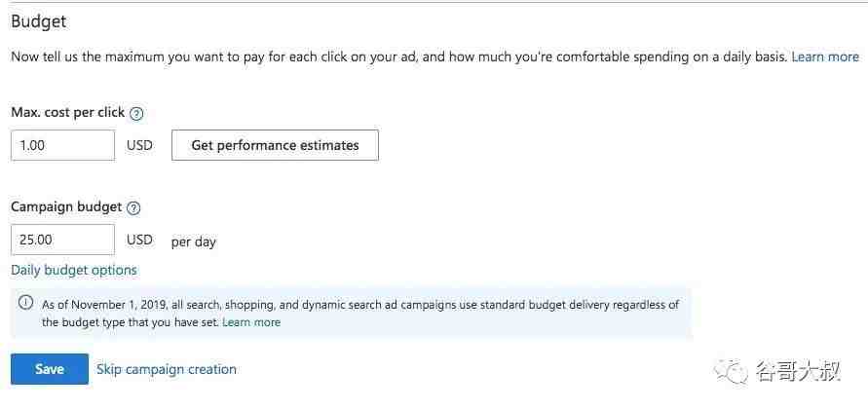Image resolution: width=868 pixels, height=409 pixels.
Task: Select Skip campaign creation link
Action: click(x=167, y=369)
